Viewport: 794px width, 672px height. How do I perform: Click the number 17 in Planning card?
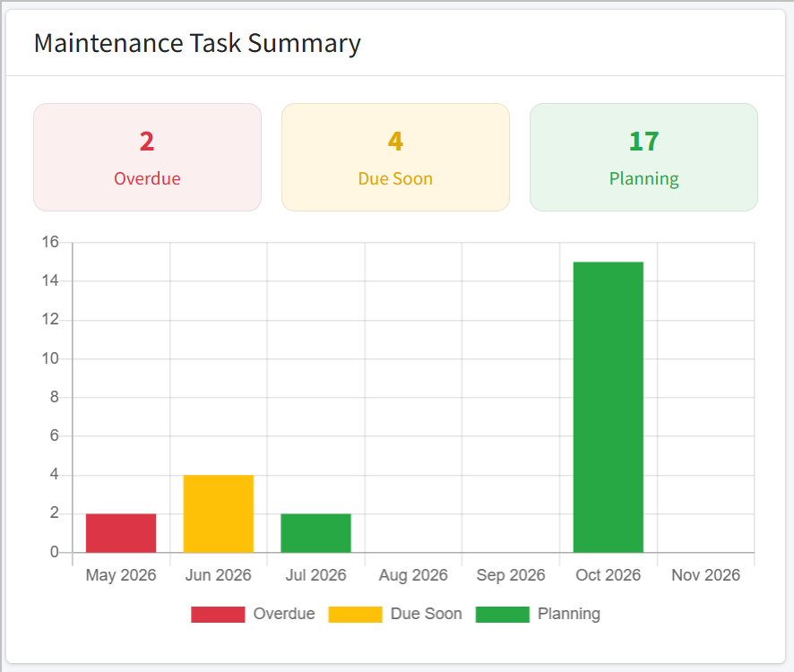click(643, 142)
